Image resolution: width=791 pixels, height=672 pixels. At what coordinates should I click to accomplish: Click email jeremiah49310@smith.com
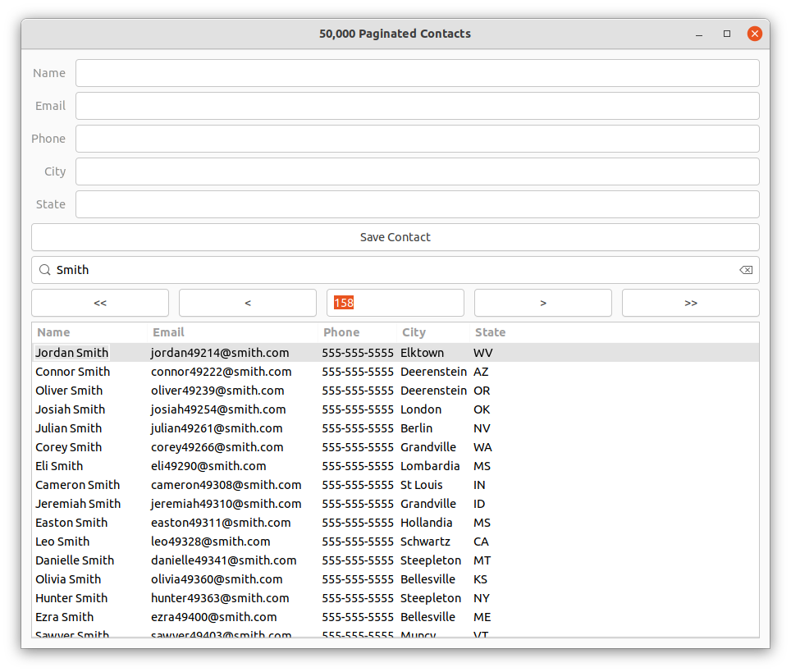point(226,504)
